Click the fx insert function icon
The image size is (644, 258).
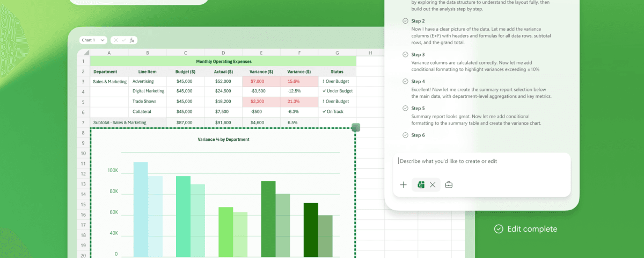click(132, 40)
